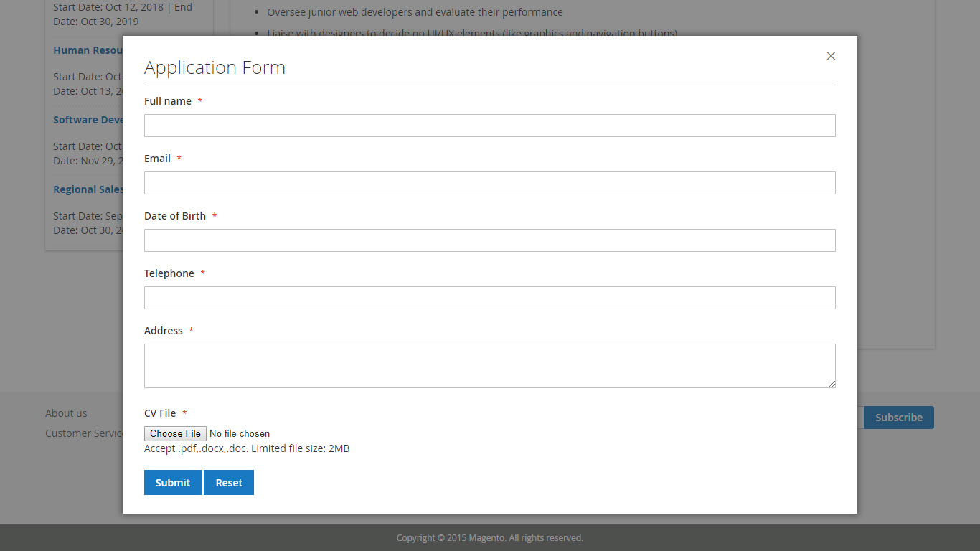
Task: Open the Regional Sales job listing
Action: 88,189
